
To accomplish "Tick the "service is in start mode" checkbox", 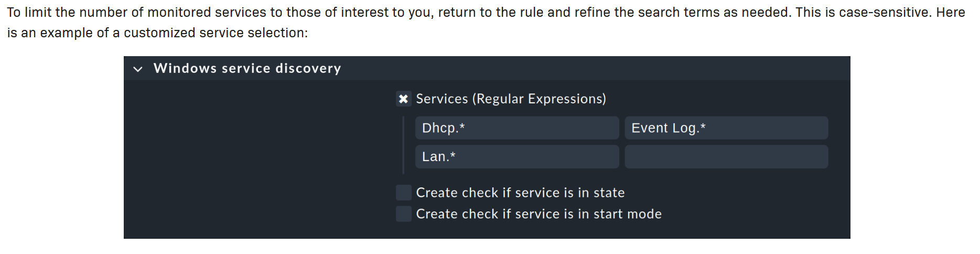I will [403, 214].
